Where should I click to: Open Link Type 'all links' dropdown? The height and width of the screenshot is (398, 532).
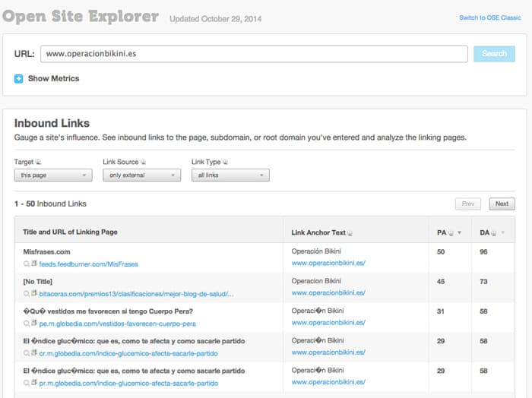point(230,175)
